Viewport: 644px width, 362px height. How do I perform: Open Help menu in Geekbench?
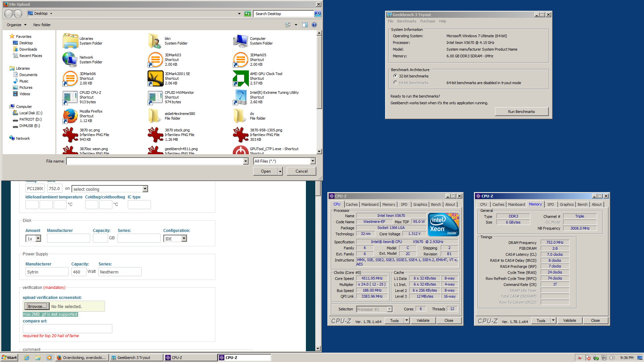(x=442, y=21)
